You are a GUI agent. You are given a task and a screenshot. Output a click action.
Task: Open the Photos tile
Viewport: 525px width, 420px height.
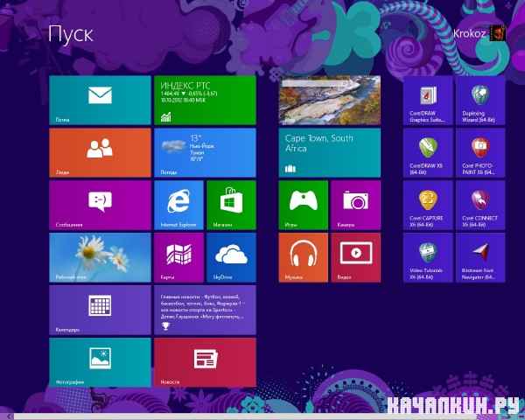pos(100,362)
